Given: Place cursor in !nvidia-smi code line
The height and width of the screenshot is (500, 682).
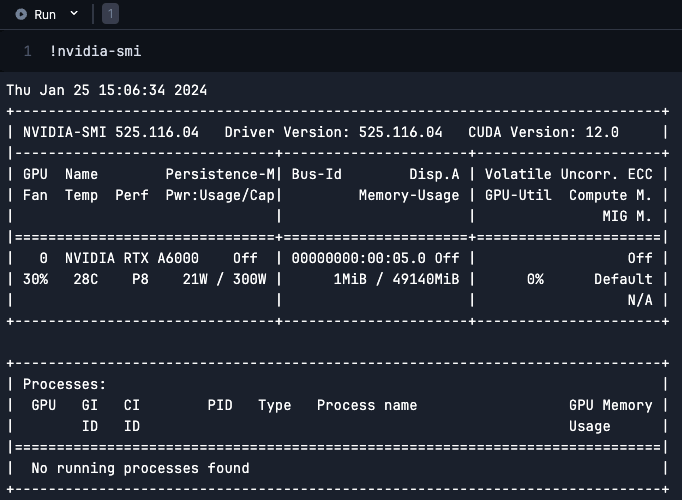Looking at the screenshot, I should click(x=95, y=51).
